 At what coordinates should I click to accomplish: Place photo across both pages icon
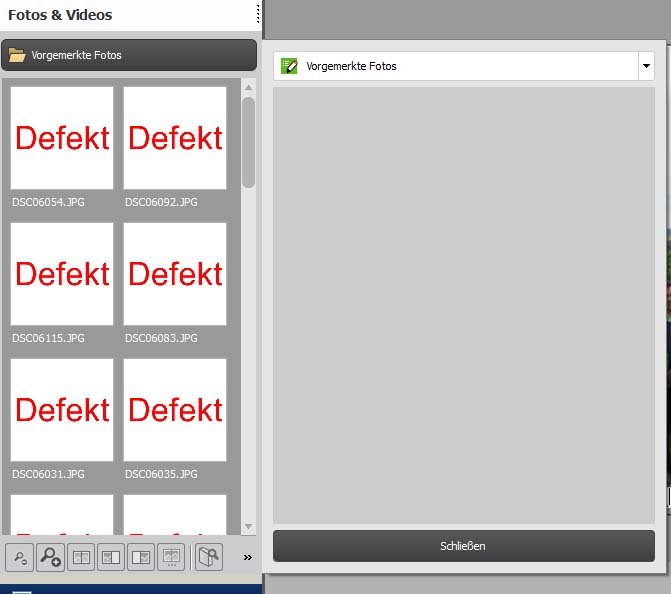81,557
